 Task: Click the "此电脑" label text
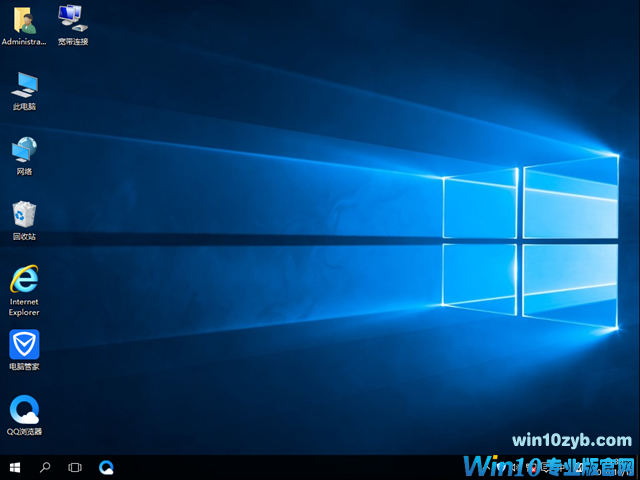[x=24, y=106]
